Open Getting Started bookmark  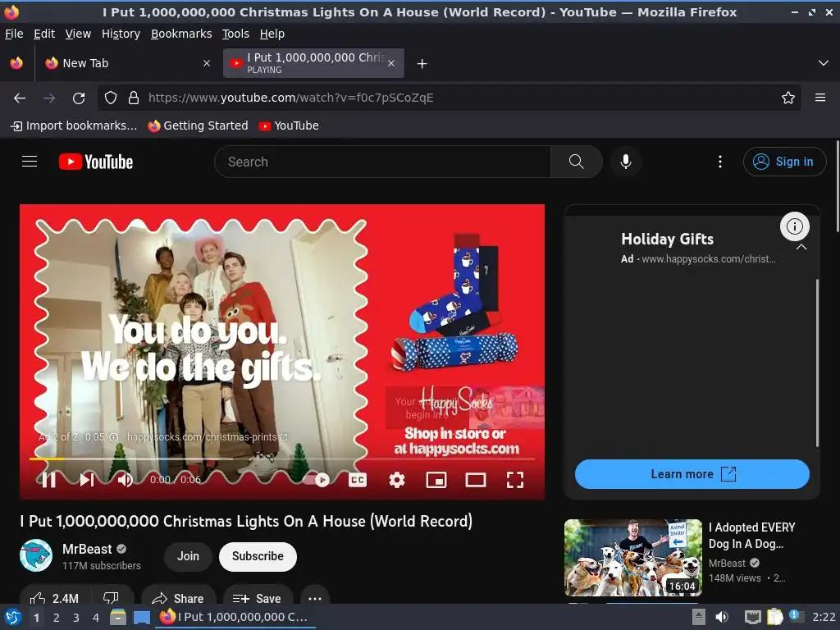tap(199, 126)
